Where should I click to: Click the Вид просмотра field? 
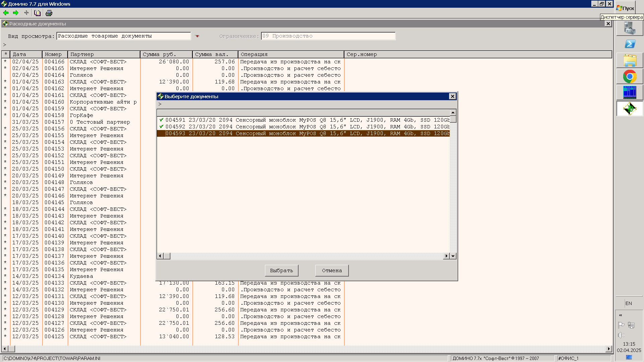pos(123,36)
